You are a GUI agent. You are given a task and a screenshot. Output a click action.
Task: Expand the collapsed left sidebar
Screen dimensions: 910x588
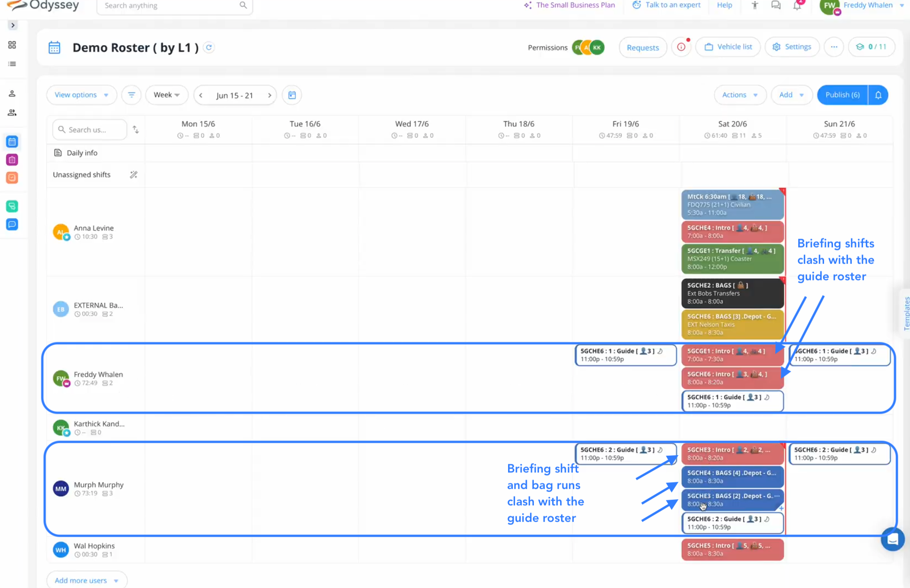13,25
